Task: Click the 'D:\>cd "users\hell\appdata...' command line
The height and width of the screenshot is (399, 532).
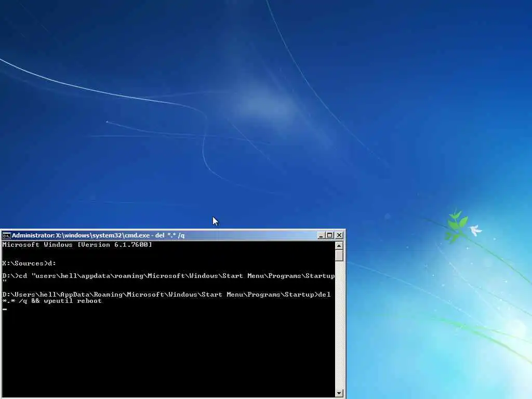Action: pos(168,276)
